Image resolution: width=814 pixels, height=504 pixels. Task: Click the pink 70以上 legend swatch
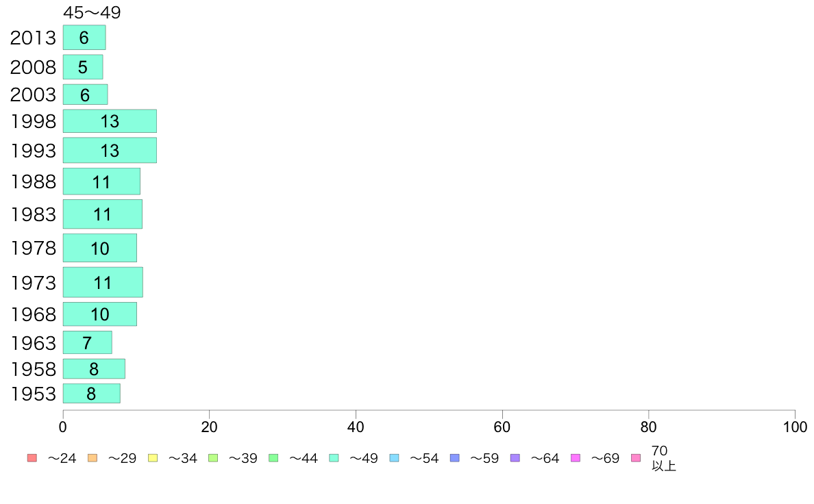pyautogui.click(x=636, y=458)
